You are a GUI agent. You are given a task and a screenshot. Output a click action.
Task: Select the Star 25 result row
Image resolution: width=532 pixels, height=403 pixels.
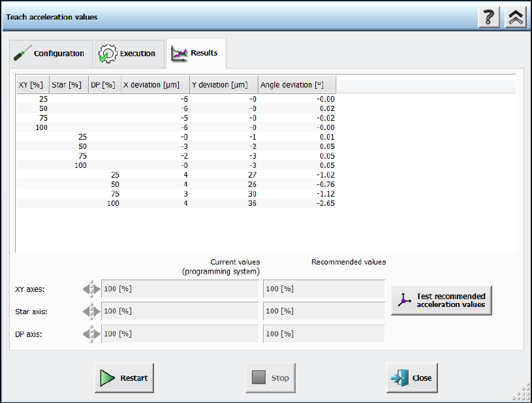pos(176,137)
